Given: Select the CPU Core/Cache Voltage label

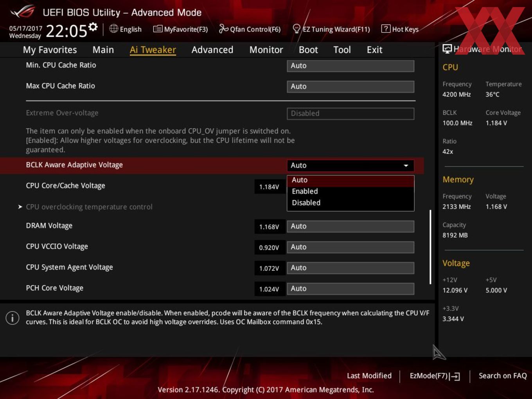Looking at the screenshot, I should tap(65, 186).
